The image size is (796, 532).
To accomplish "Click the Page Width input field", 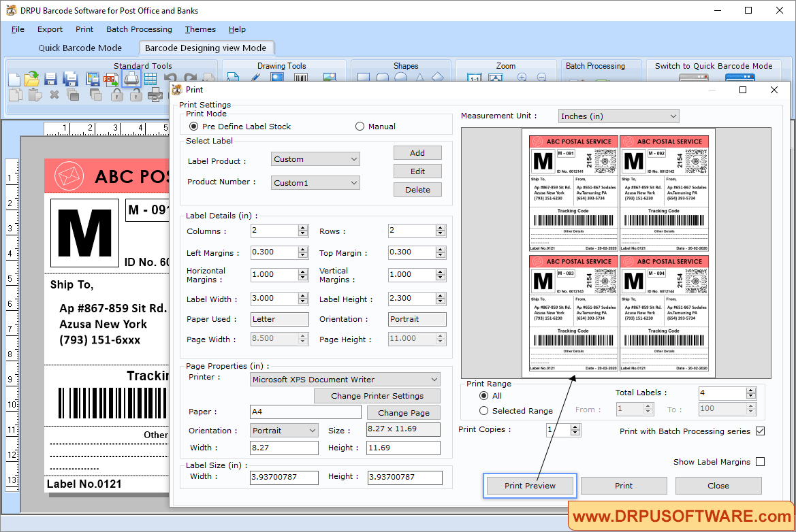I will [x=272, y=338].
